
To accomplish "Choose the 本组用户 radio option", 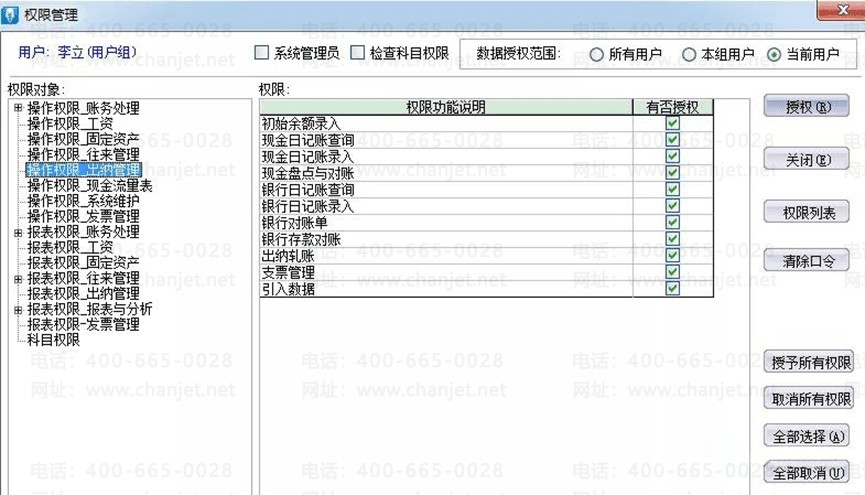I will [688, 55].
